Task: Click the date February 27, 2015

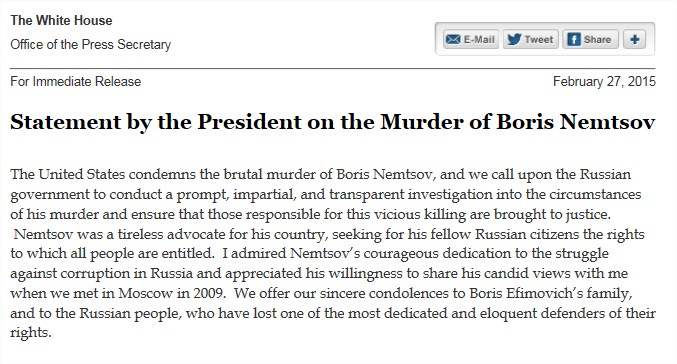Action: click(x=604, y=82)
